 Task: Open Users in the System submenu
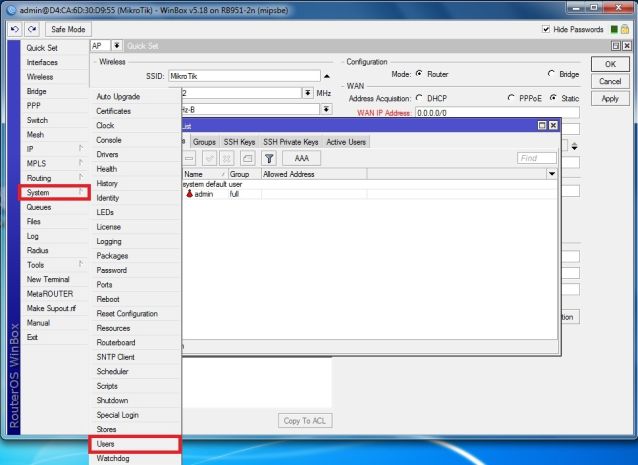135,444
